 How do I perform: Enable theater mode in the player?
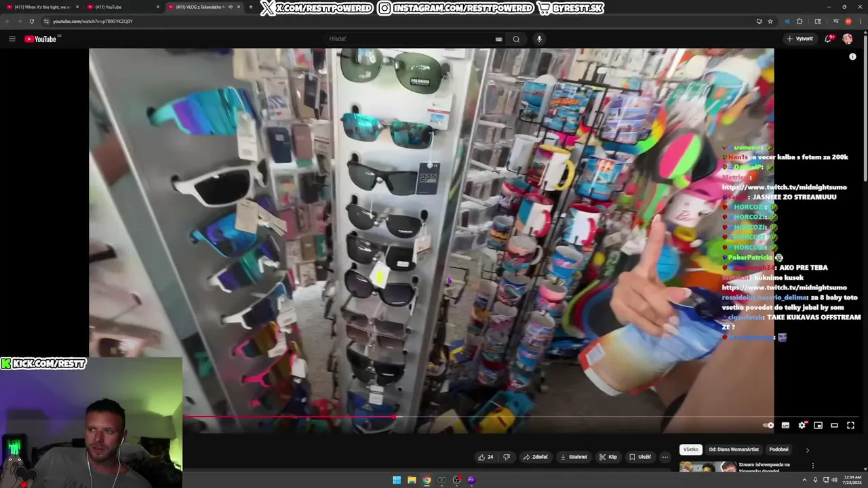[834, 425]
